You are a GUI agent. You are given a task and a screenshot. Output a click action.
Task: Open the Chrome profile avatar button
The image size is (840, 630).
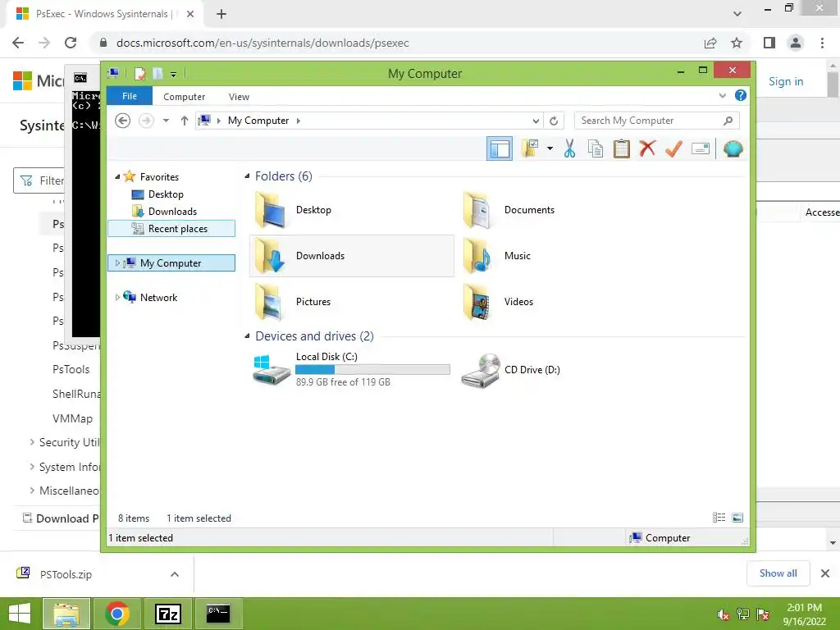796,43
